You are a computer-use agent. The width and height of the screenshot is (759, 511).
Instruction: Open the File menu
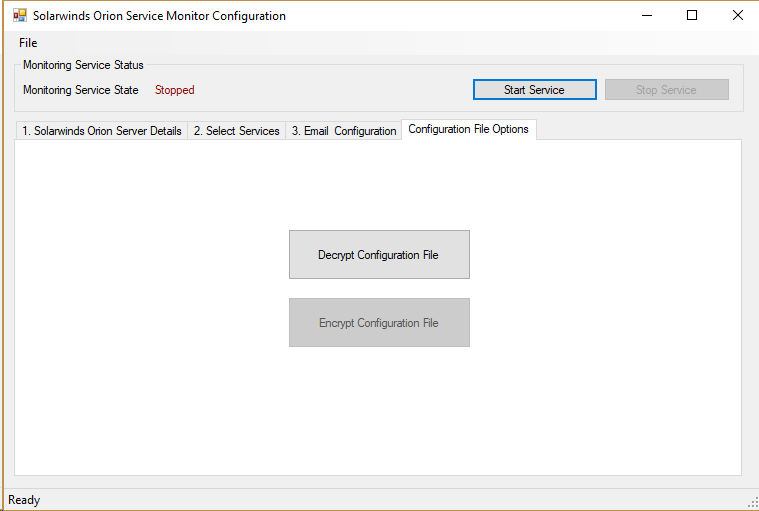(28, 43)
